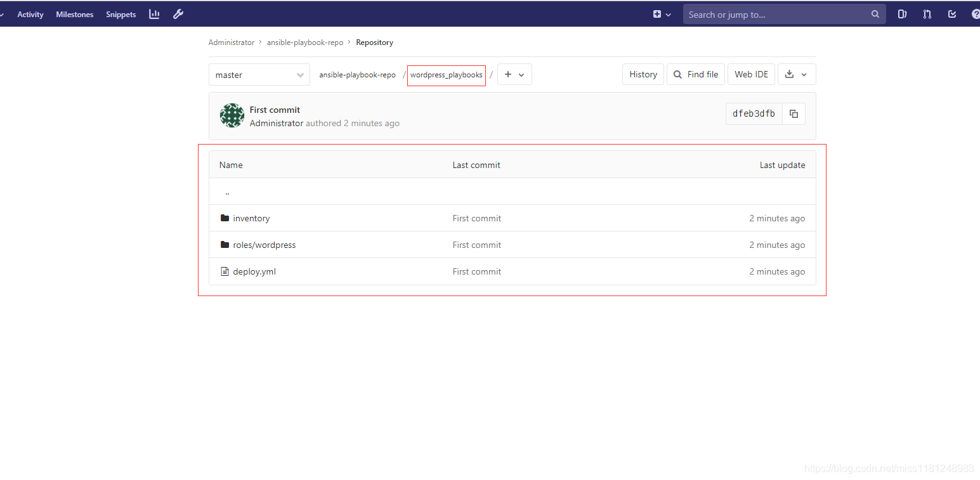This screenshot has width=980, height=480.
Task: Open the deploy.yml file
Action: [254, 271]
